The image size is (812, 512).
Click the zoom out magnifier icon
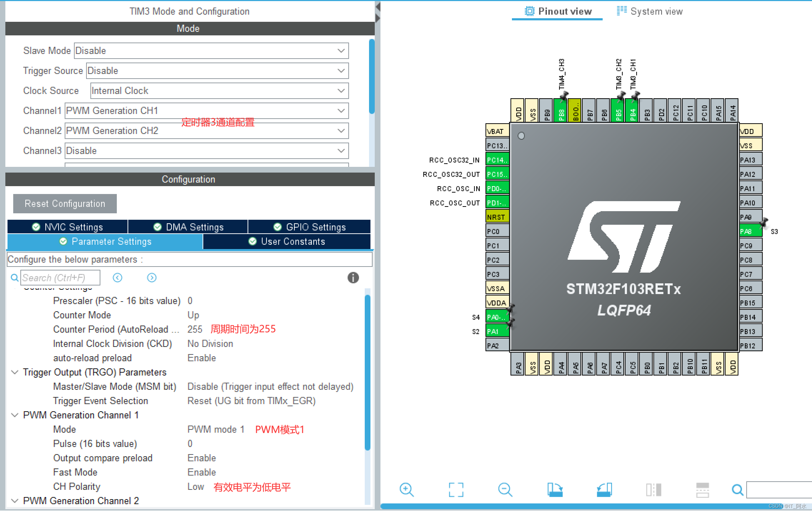(505, 489)
